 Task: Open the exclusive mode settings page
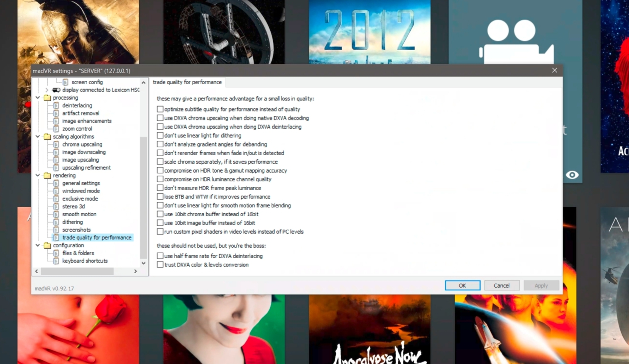80,199
